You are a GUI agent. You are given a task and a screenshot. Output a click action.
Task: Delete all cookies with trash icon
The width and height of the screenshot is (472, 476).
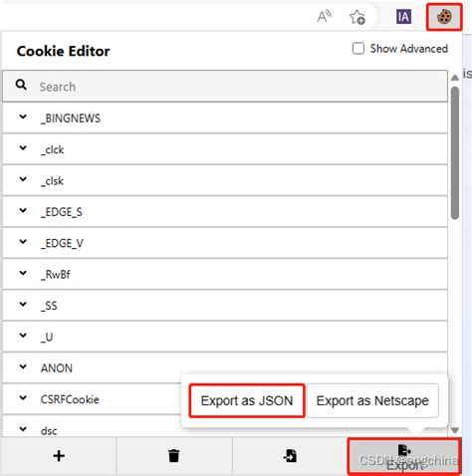pyautogui.click(x=173, y=456)
